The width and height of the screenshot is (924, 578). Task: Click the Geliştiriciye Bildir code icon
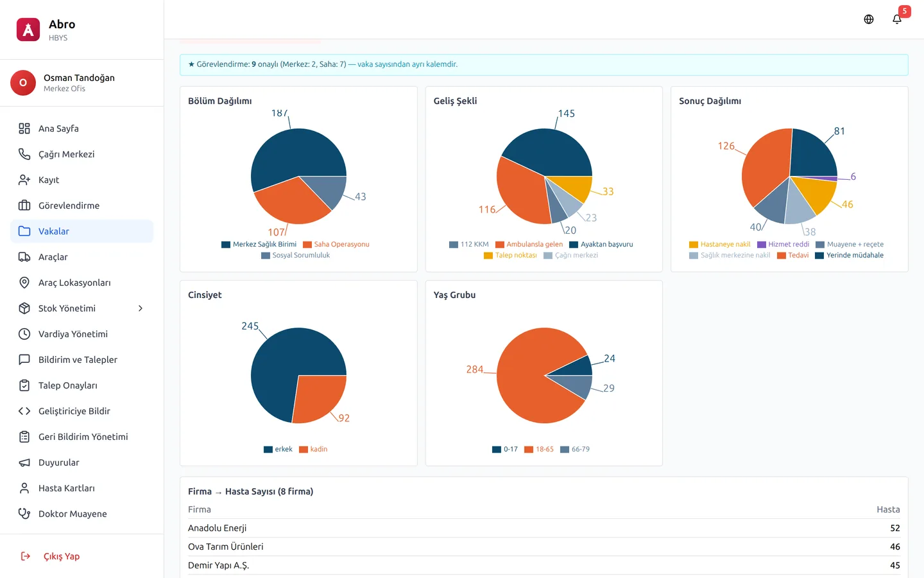[24, 411]
